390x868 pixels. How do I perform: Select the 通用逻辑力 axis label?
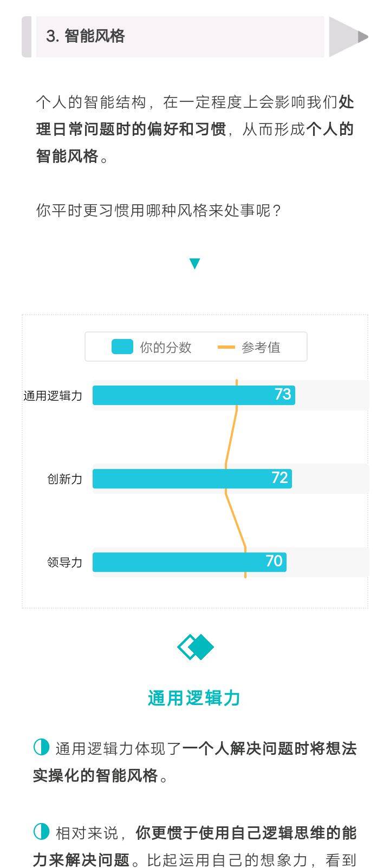click(53, 396)
